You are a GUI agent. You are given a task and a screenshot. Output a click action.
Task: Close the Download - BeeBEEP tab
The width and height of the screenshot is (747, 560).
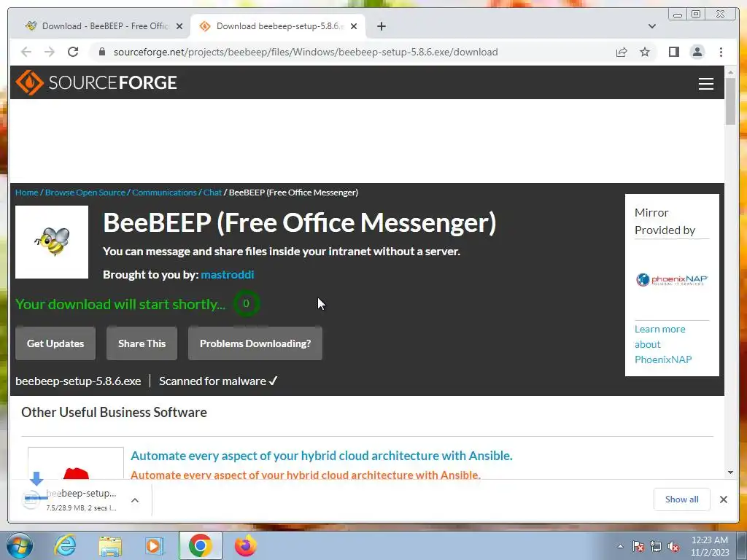click(x=179, y=26)
